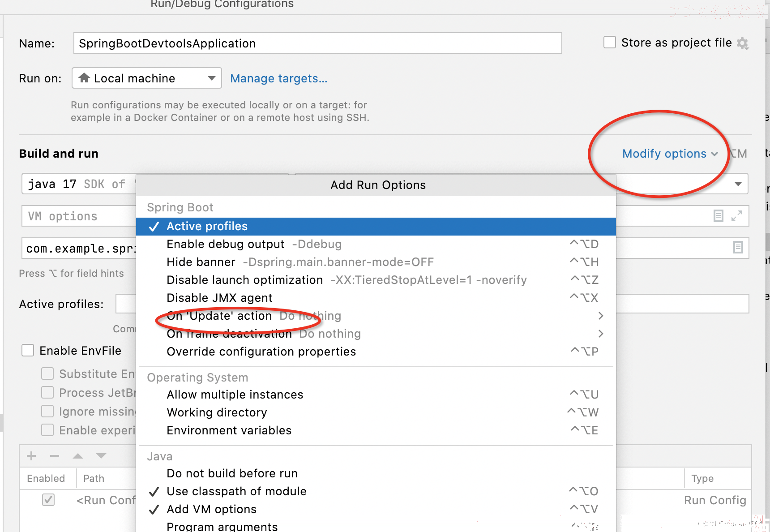The height and width of the screenshot is (532, 770).
Task: Toggle the Run Config row enabled checkbox
Action: click(x=48, y=500)
